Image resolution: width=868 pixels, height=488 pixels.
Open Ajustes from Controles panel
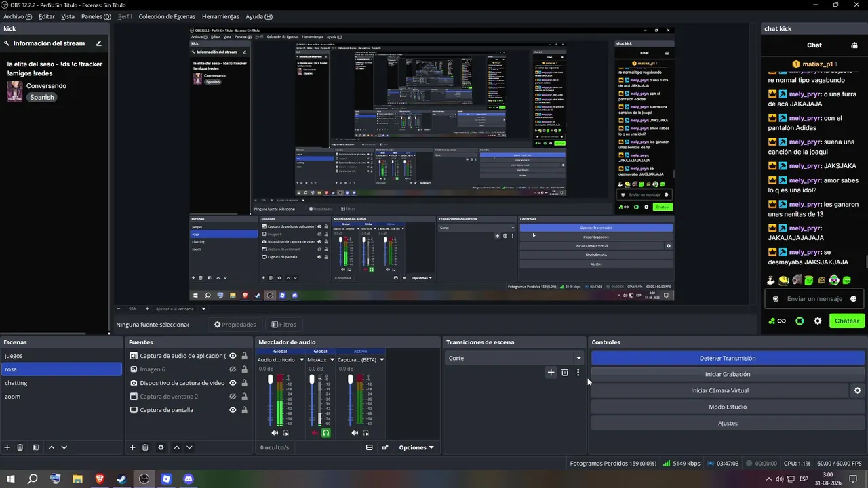coord(728,423)
